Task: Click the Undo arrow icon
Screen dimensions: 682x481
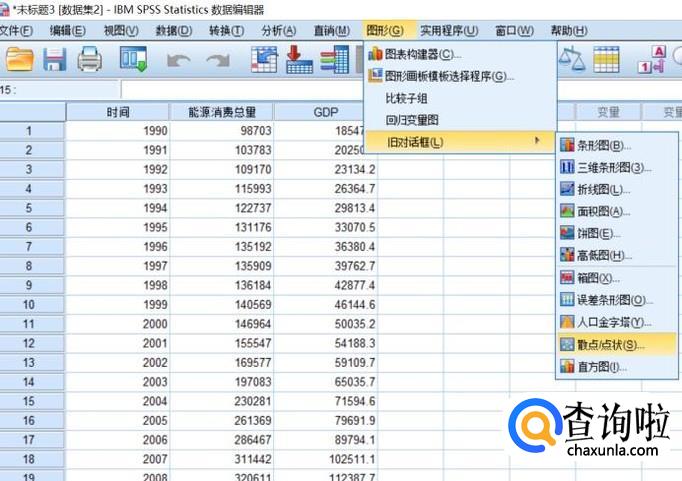Action: pos(178,60)
